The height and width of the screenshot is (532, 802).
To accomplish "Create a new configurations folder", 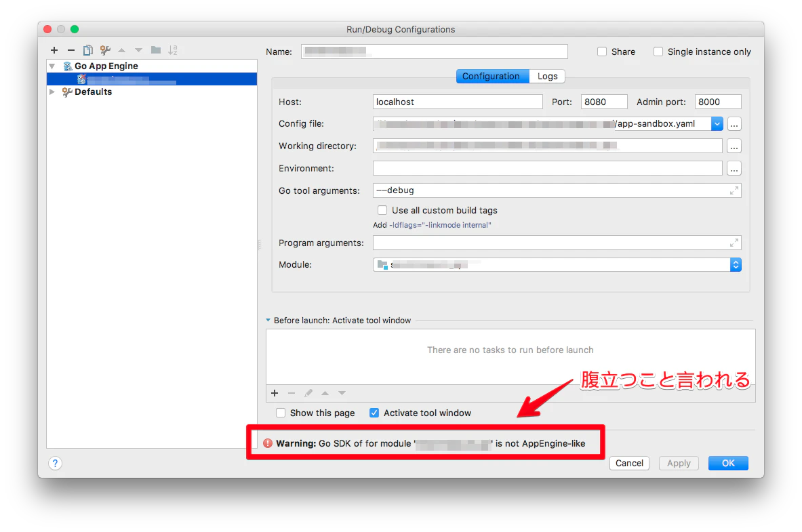I will tap(156, 50).
